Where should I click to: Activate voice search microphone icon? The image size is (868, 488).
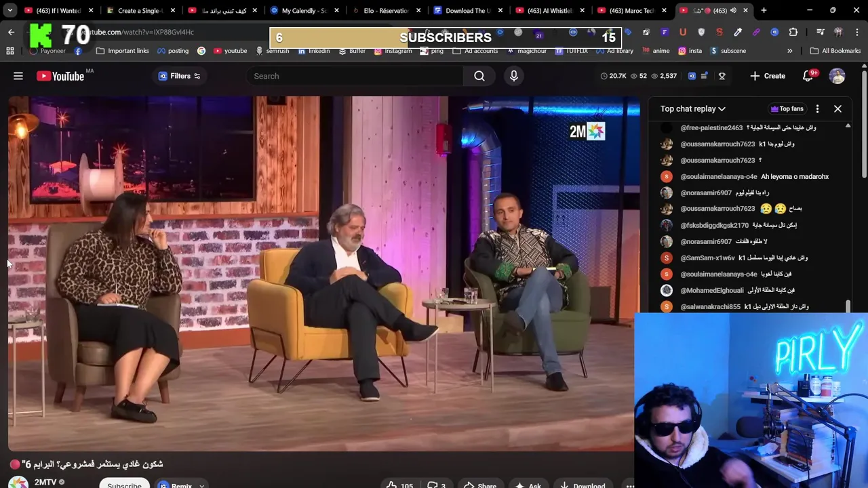514,76
